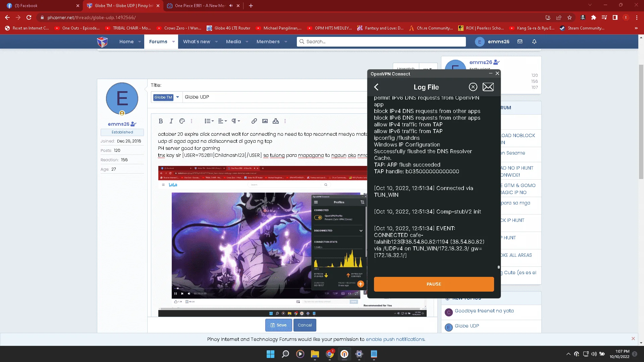Open the 'Globe UDP' topic in sidebar
The image size is (644, 362).
tap(467, 326)
